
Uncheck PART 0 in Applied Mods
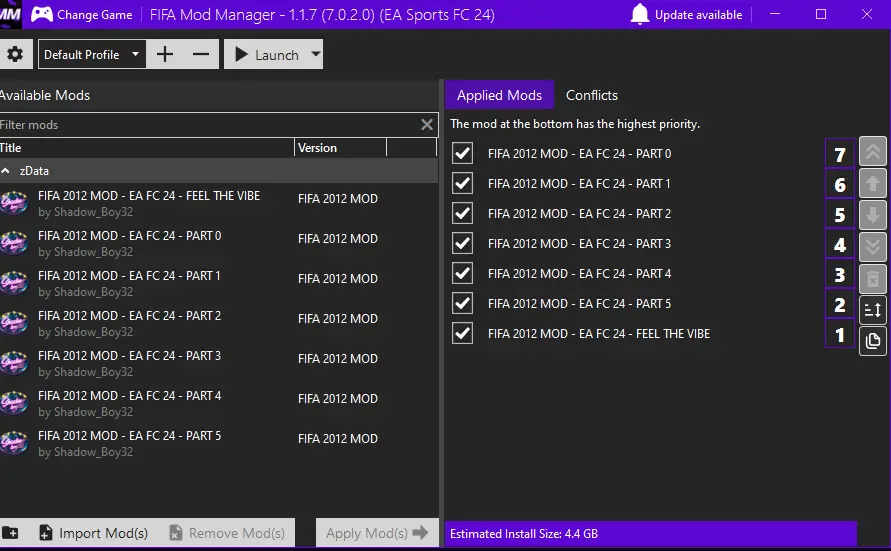coord(463,153)
